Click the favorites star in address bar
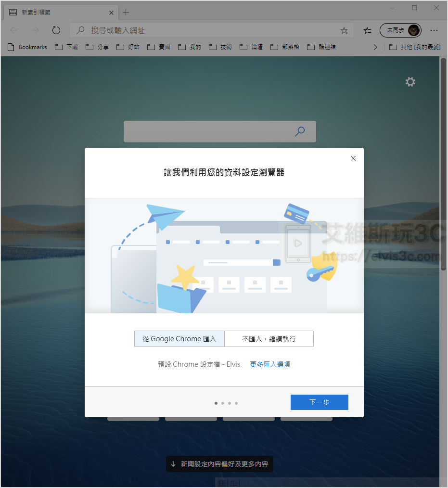 (344, 30)
